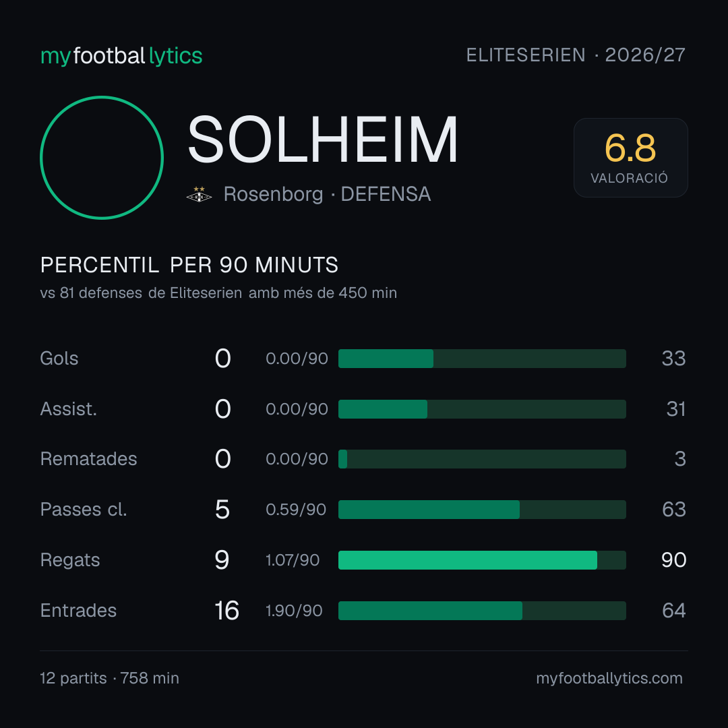Click the 12 partits 758 min footer
This screenshot has height=728, width=728.
coord(110,678)
